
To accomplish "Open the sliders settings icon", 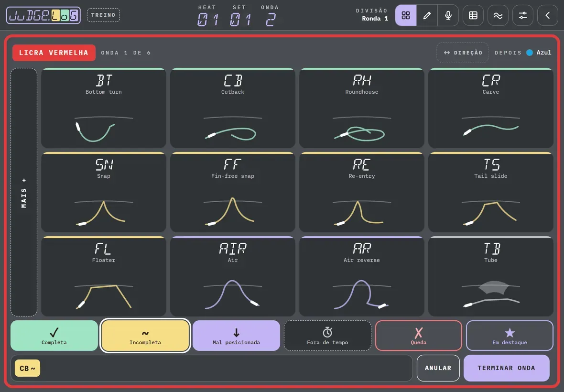I will pyautogui.click(x=522, y=15).
